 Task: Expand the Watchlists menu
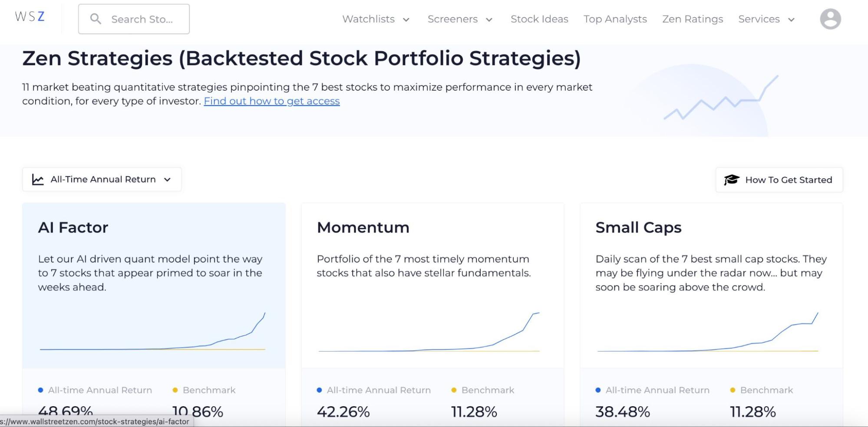click(x=376, y=19)
